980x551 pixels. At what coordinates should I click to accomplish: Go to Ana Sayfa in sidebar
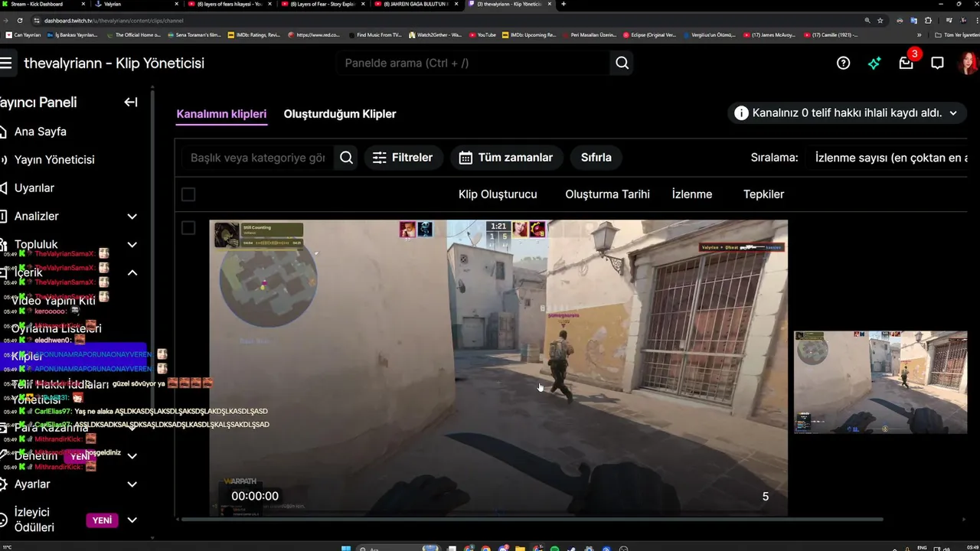40,132
